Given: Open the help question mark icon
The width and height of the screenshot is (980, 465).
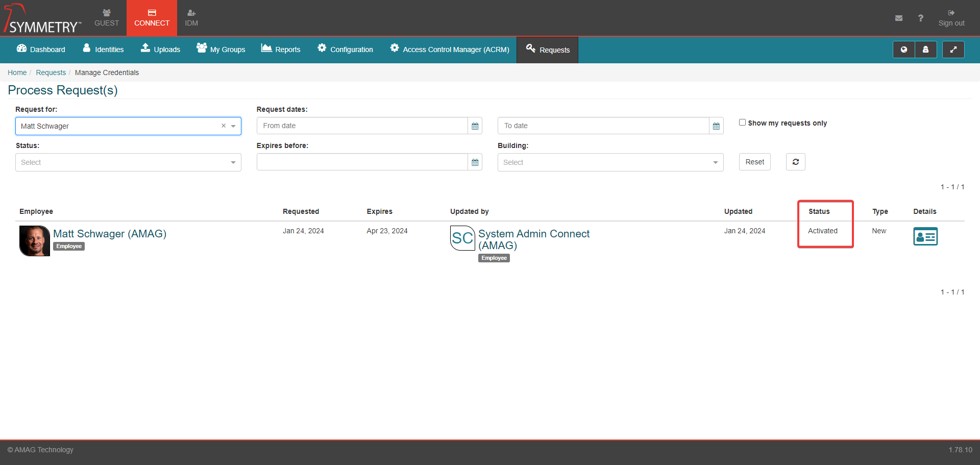Looking at the screenshot, I should (x=921, y=18).
